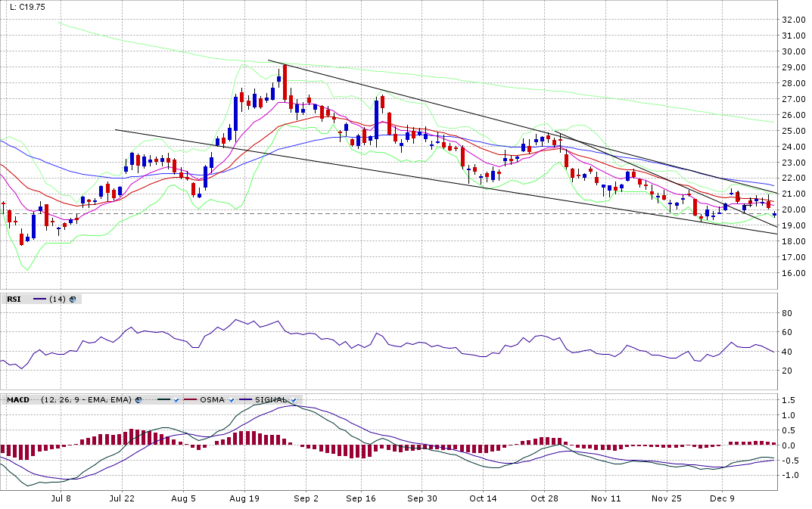This screenshot has width=812, height=509.
Task: Click the OSMA red color swatch
Action: click(189, 399)
